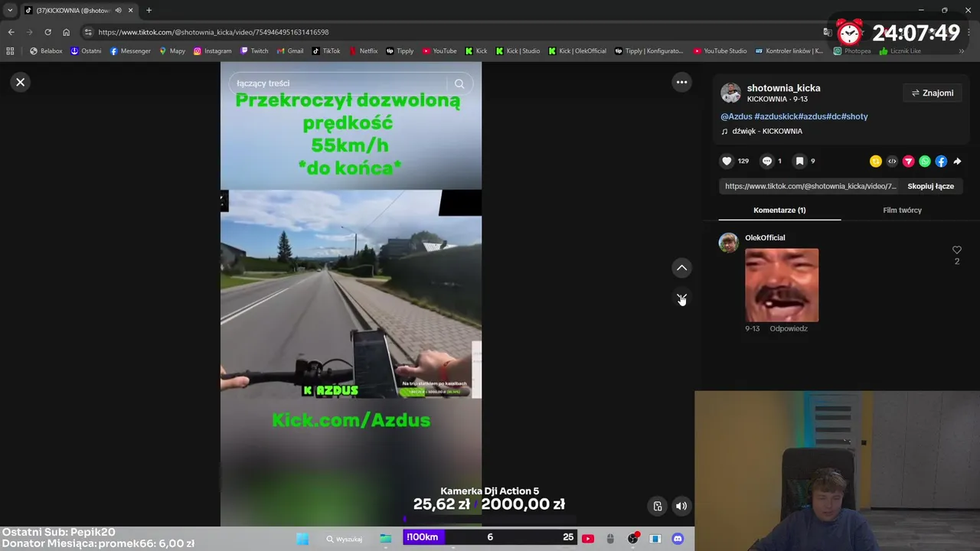Click the Wyszukaj taskbar search

click(344, 539)
